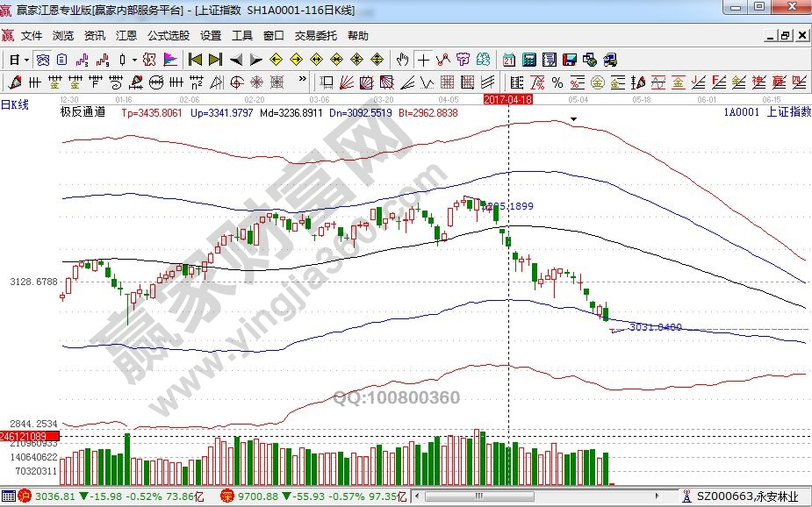Open the calendar icon in the toolbar

509,60
